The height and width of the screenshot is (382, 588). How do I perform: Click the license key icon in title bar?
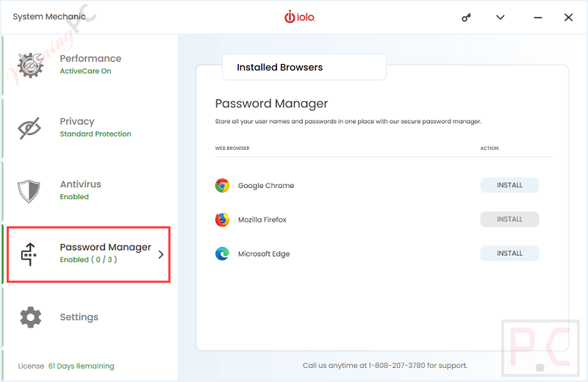pyautogui.click(x=466, y=17)
